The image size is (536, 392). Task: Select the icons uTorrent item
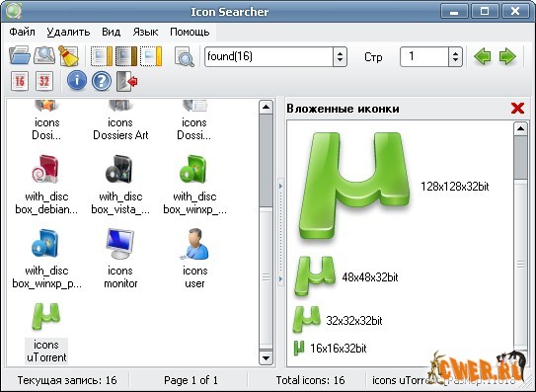(46, 333)
